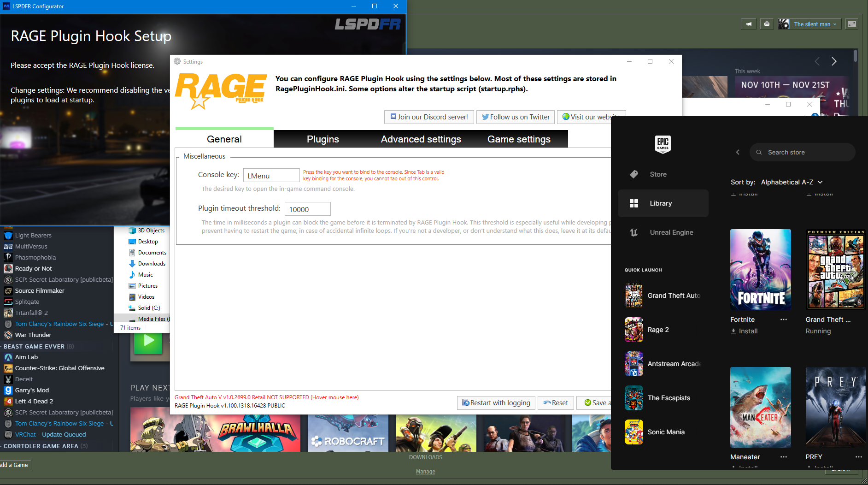
Task: Click Join our Discord server button
Action: pos(429,117)
